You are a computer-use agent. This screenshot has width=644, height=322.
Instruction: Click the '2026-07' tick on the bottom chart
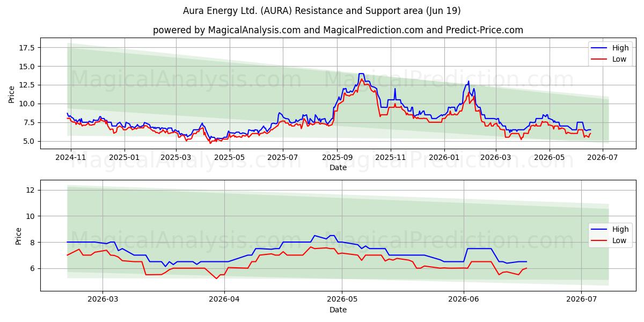click(582, 299)
